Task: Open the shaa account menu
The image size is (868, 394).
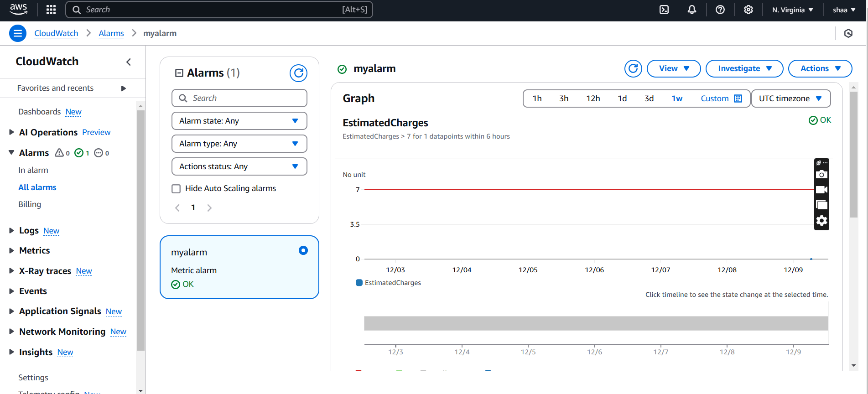Action: tap(844, 10)
